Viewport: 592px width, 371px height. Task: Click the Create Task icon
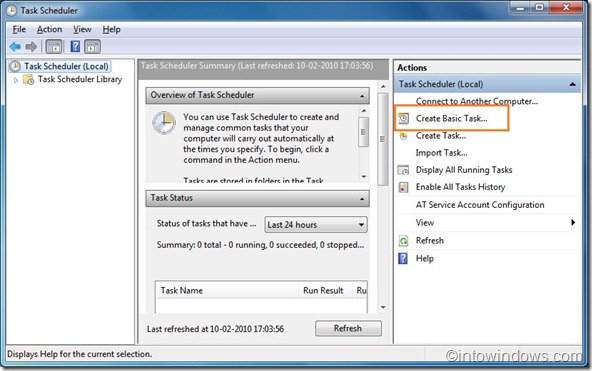click(x=403, y=136)
